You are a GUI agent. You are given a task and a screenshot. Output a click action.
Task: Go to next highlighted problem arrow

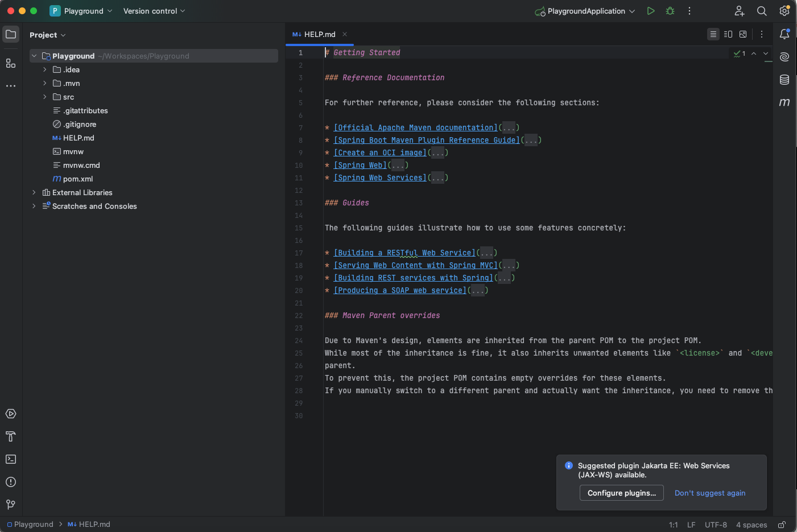766,53
